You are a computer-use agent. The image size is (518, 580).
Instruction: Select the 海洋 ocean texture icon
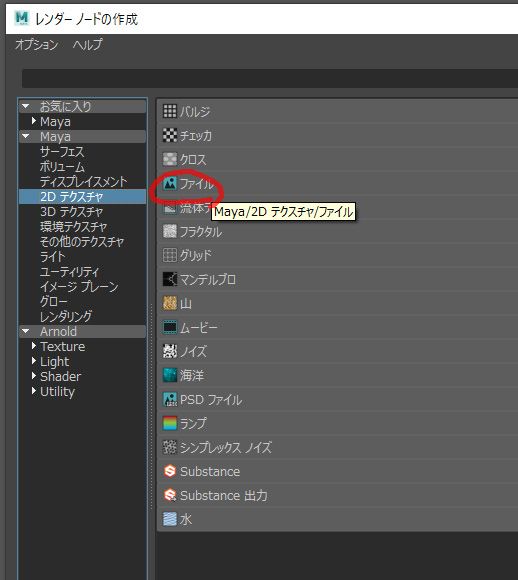click(170, 375)
